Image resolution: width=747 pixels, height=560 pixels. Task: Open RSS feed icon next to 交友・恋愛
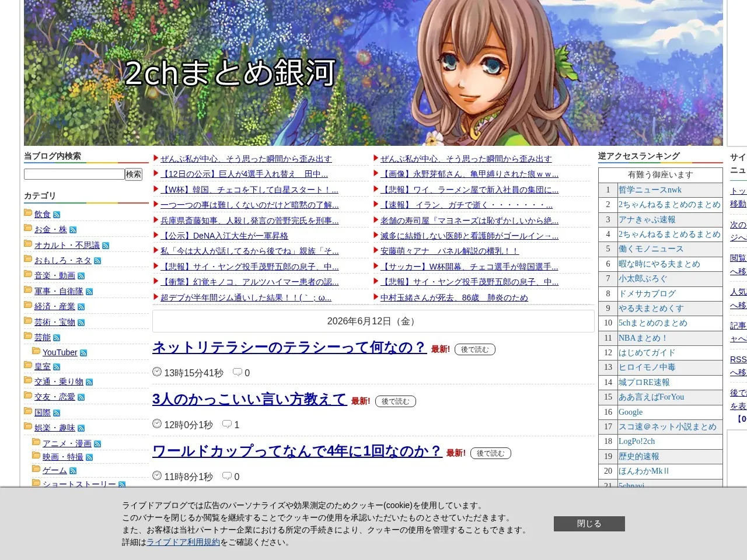81,397
